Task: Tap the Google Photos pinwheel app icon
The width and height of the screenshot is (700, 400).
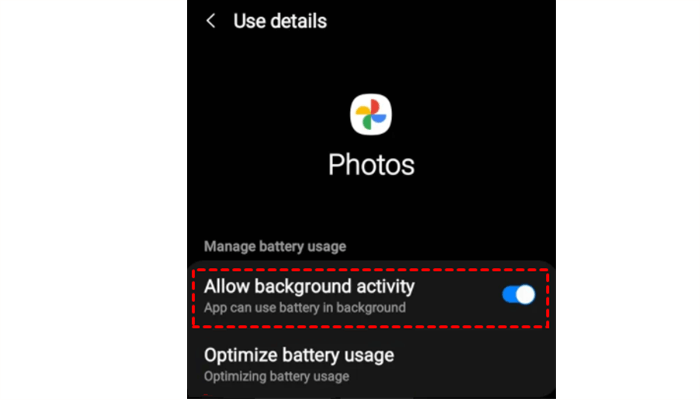Action: click(x=371, y=114)
